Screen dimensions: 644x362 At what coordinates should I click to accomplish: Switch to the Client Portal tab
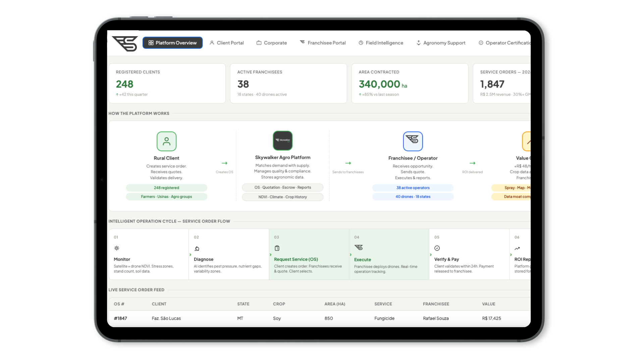(226, 43)
